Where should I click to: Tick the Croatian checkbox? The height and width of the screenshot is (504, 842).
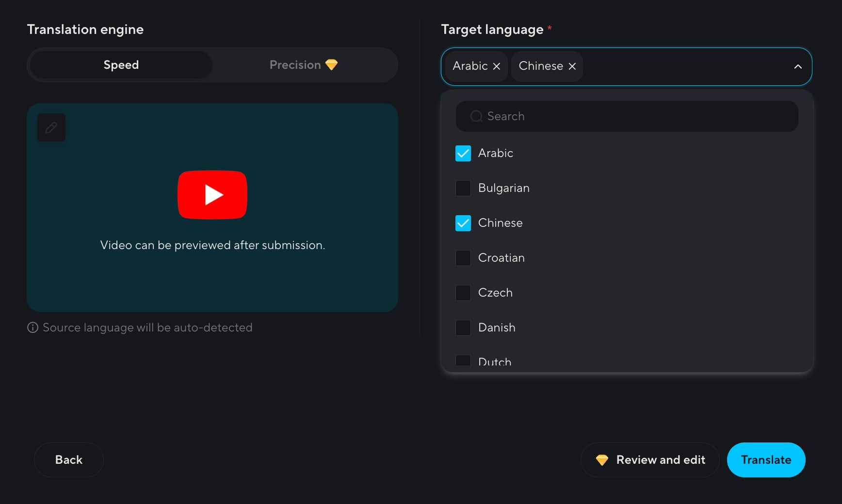pyautogui.click(x=463, y=258)
